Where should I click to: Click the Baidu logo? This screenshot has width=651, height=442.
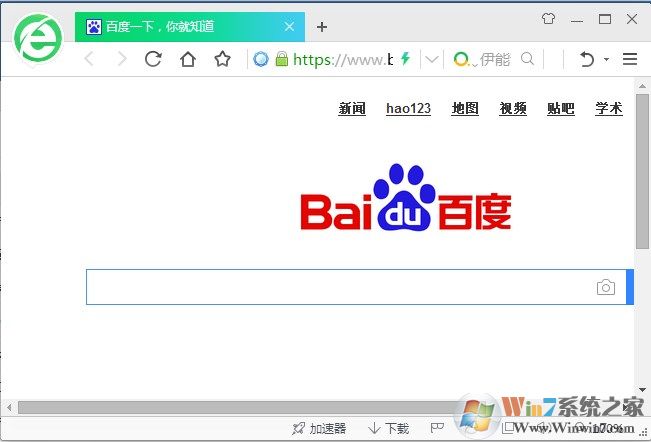(x=406, y=198)
